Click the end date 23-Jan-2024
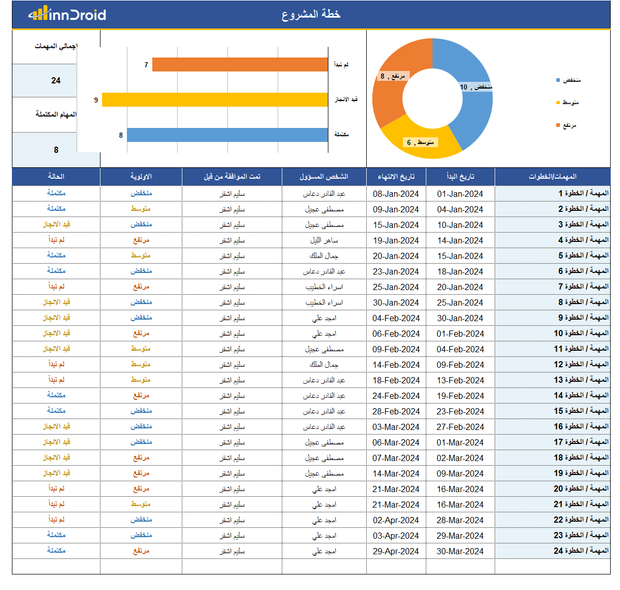The width and height of the screenshot is (620, 590). click(x=396, y=272)
